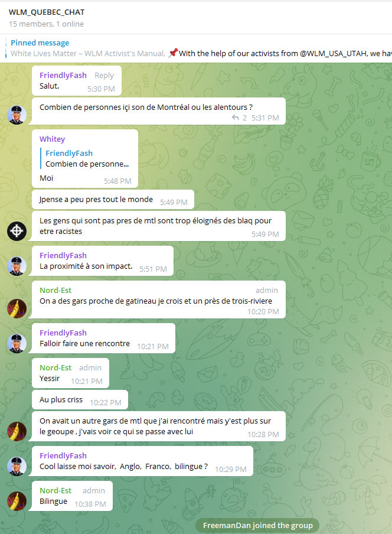
Task: Click Nord-Est avatar beside 'Bilingue' message
Action: click(17, 501)
